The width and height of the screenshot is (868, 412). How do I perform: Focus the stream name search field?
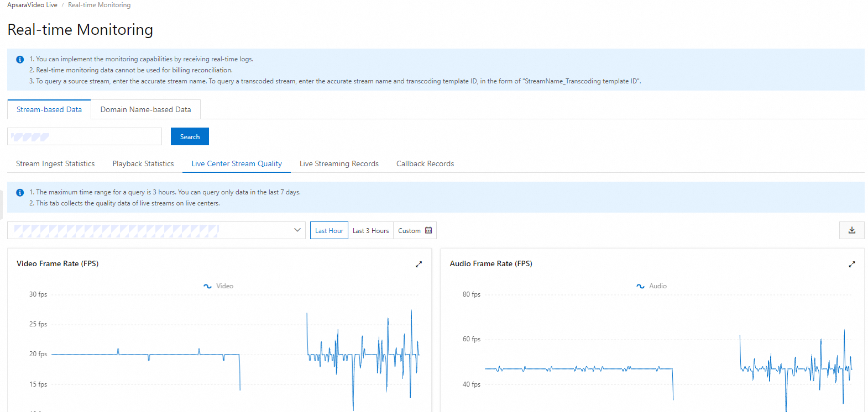[x=85, y=136]
